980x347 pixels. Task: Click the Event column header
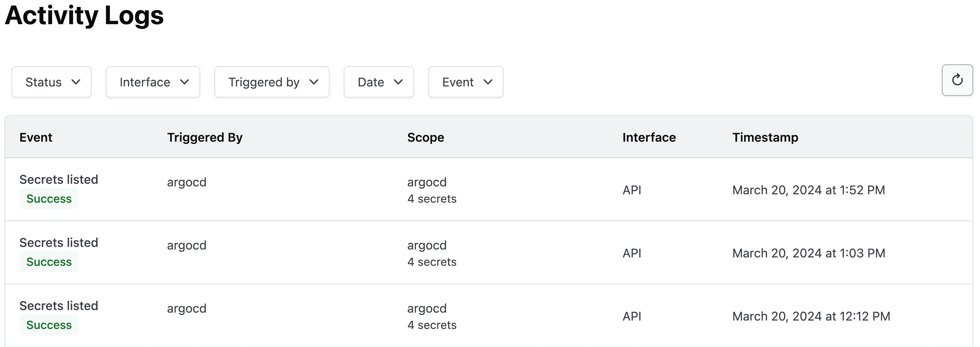pos(36,137)
